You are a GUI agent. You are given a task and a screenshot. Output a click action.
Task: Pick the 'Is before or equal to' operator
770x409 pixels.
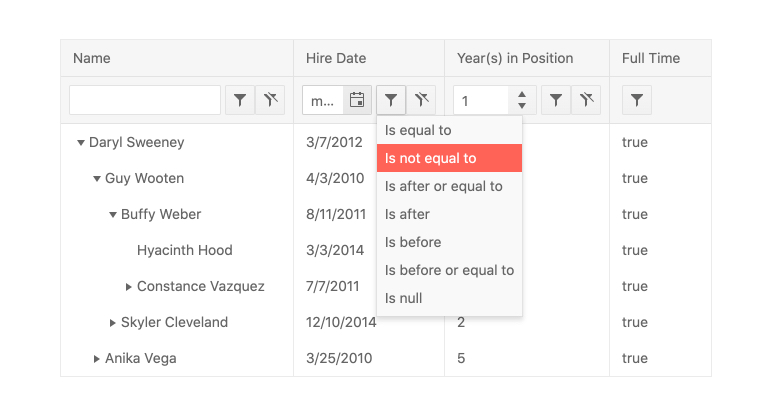449,270
